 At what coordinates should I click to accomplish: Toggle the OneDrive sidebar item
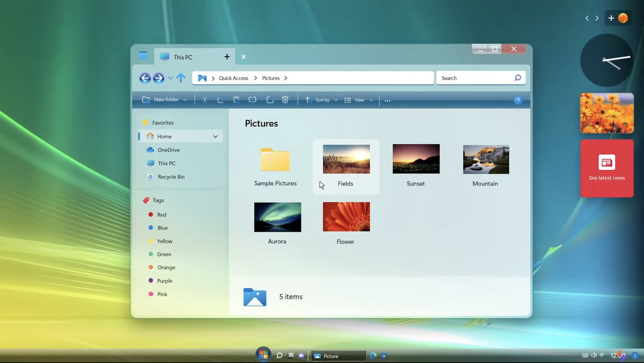coord(168,149)
